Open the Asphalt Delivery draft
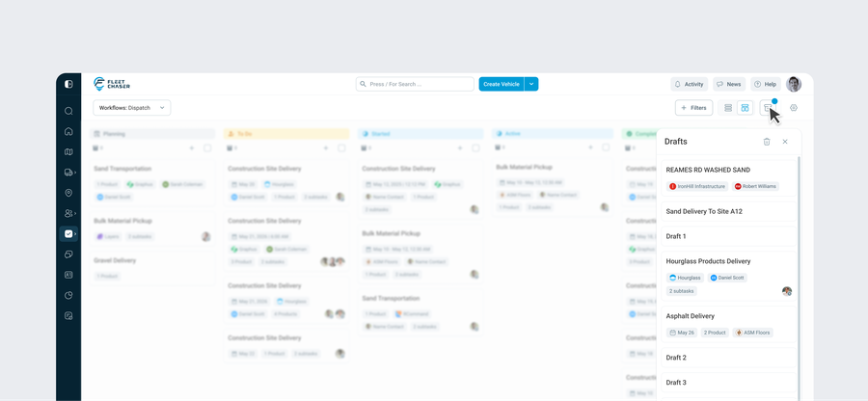This screenshot has width=868, height=401. 729,324
